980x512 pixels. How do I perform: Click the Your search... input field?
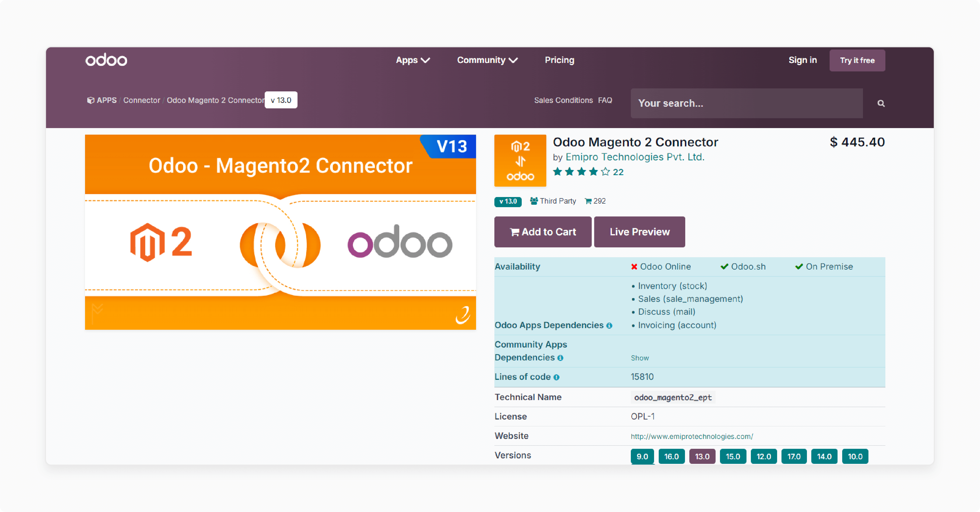(x=746, y=103)
